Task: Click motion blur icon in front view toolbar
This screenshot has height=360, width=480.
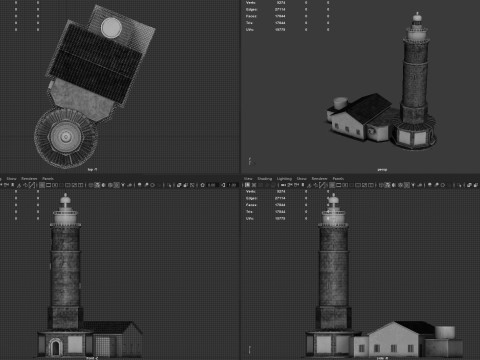Action: coord(146,185)
